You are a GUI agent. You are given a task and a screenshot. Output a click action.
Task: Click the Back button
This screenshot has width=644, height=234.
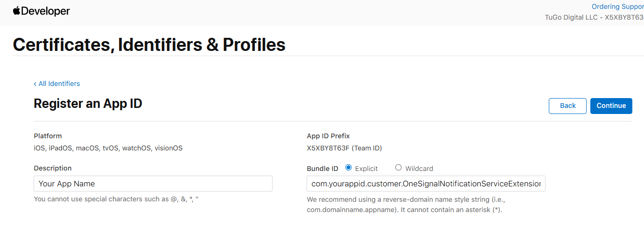coord(567,106)
